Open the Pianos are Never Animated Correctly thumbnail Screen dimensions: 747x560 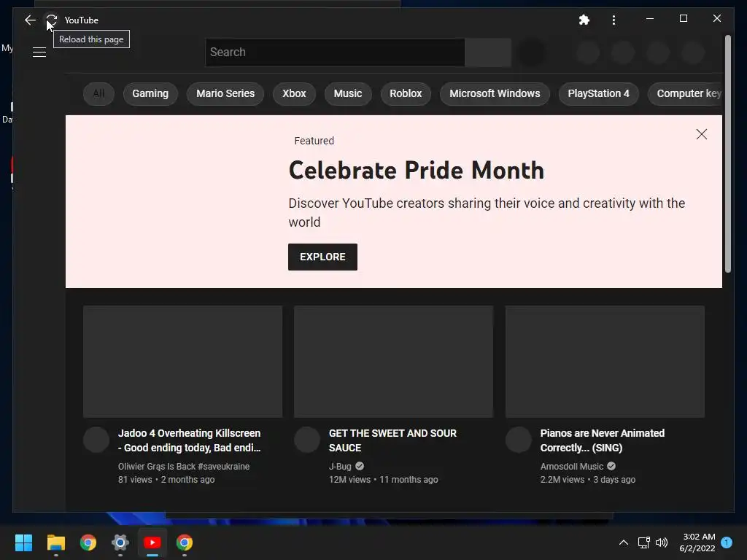tap(605, 362)
